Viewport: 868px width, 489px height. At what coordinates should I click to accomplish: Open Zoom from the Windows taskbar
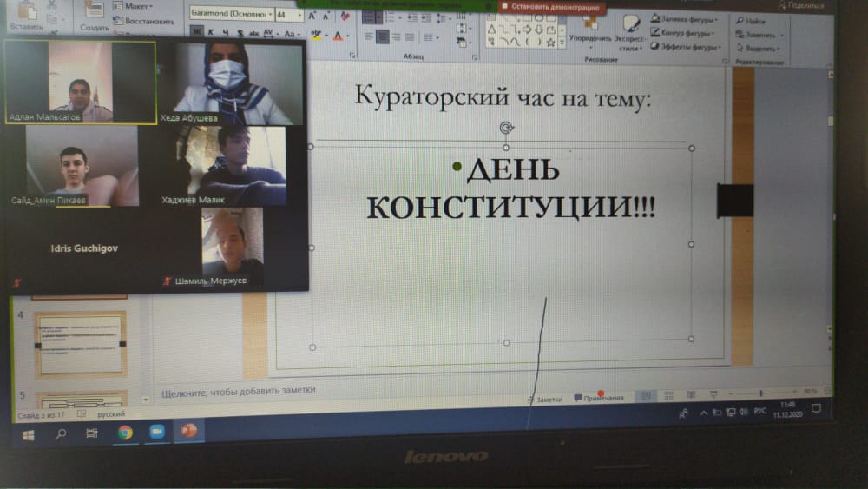click(157, 432)
